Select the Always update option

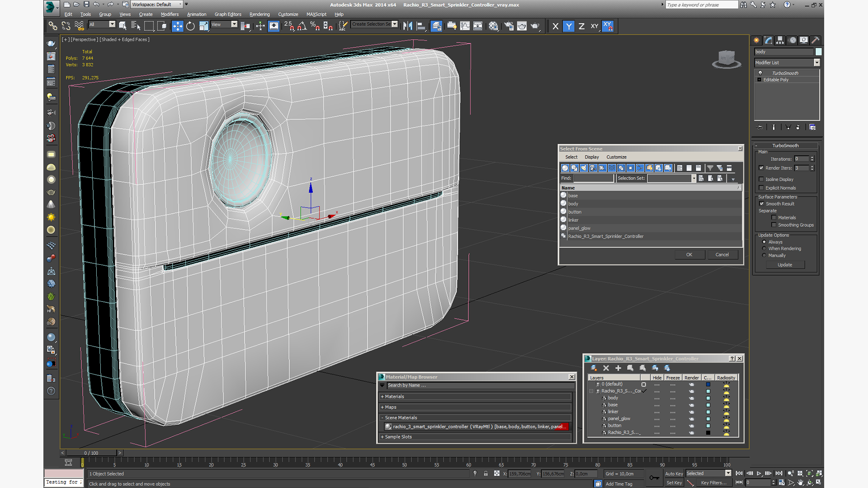[764, 242]
